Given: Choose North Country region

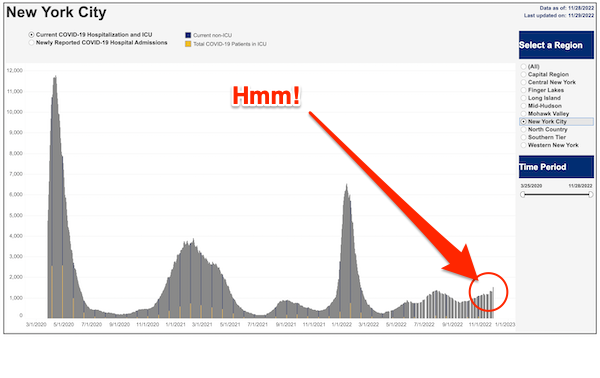Looking at the screenshot, I should (x=523, y=129).
